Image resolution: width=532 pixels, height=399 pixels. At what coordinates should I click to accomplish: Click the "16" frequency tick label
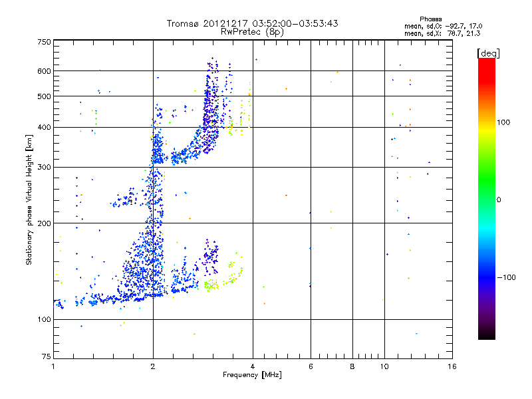452,366
